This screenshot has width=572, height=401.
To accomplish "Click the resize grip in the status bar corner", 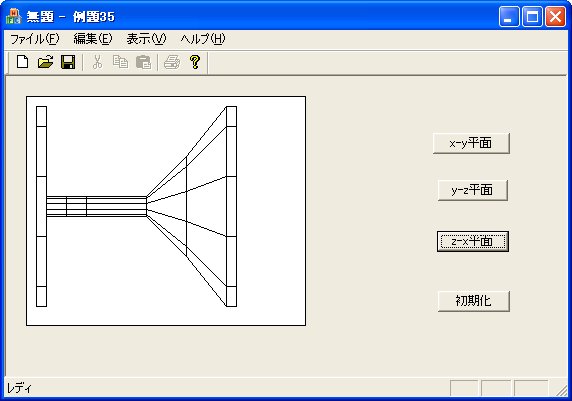I will (x=562, y=389).
